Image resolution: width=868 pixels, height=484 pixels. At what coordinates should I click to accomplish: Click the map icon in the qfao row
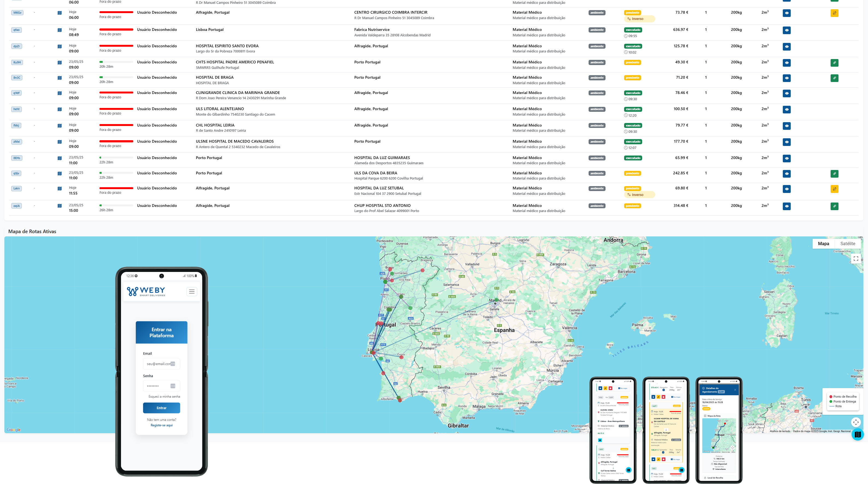pos(60,30)
